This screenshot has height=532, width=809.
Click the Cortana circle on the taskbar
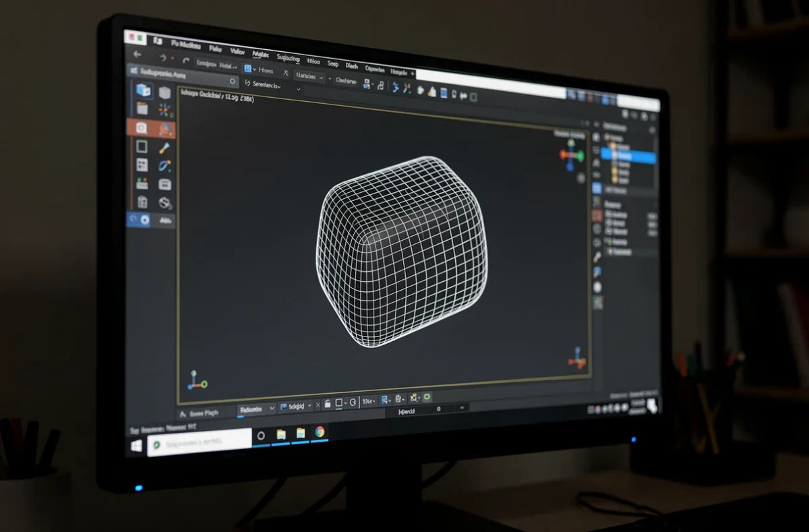click(x=261, y=436)
